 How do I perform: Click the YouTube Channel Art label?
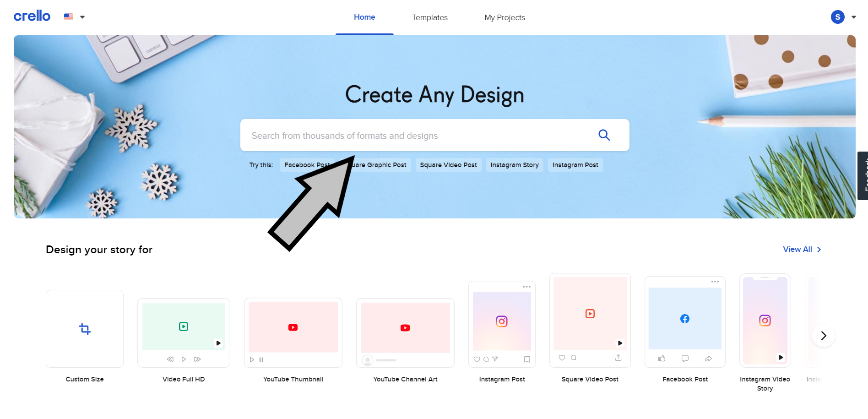[x=405, y=379]
